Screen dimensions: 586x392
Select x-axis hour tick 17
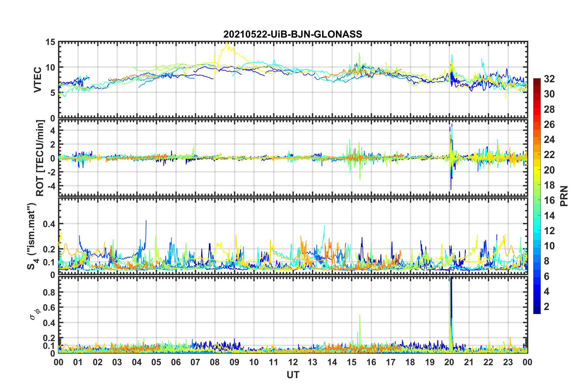[x=391, y=362]
